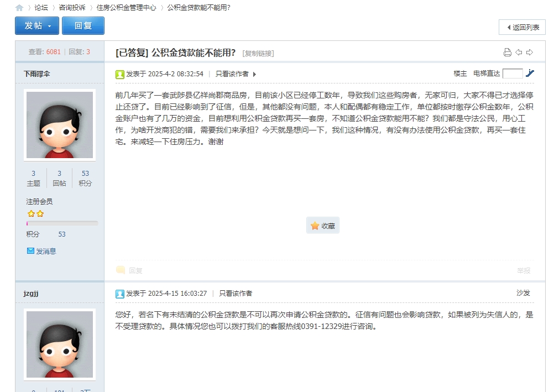Click the envelope icon for 发消息

pyautogui.click(x=31, y=251)
